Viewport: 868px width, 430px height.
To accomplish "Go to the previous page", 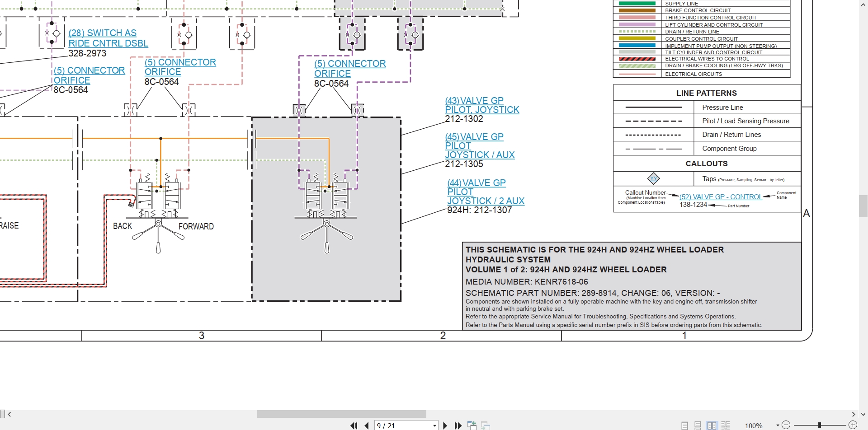I will 367,425.
